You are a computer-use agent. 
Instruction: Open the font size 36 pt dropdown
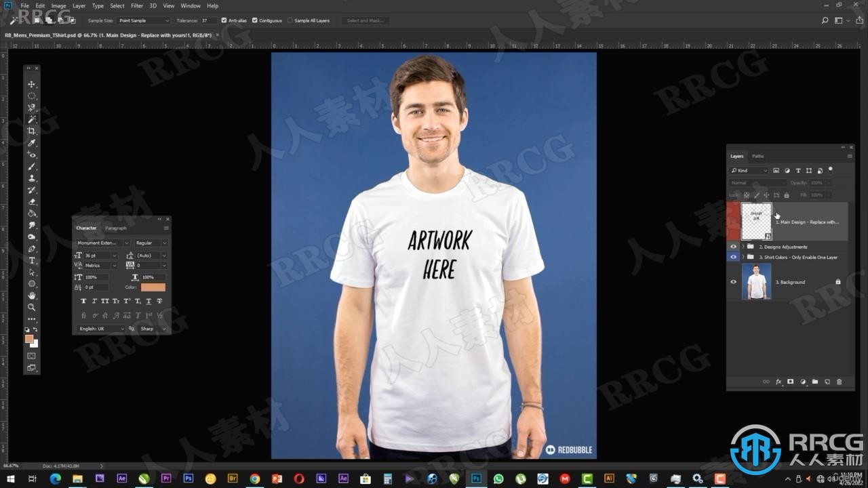click(x=100, y=256)
